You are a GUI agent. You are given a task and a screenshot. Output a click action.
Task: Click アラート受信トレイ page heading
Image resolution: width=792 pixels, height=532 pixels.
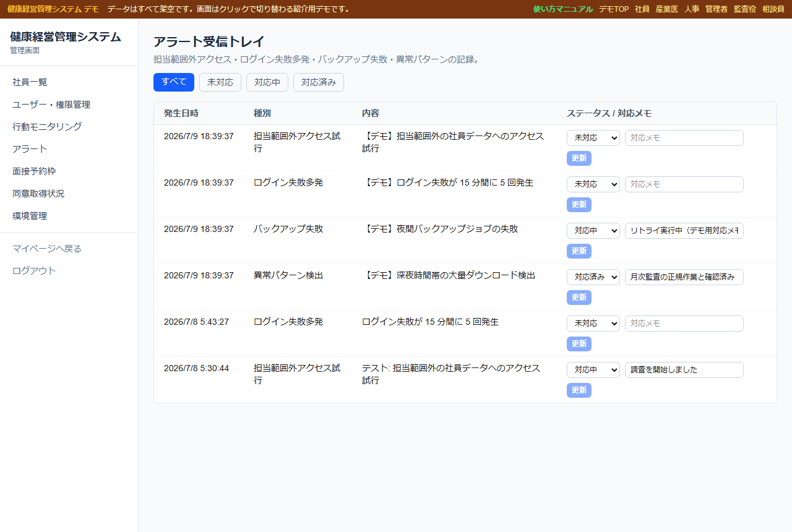coord(209,42)
